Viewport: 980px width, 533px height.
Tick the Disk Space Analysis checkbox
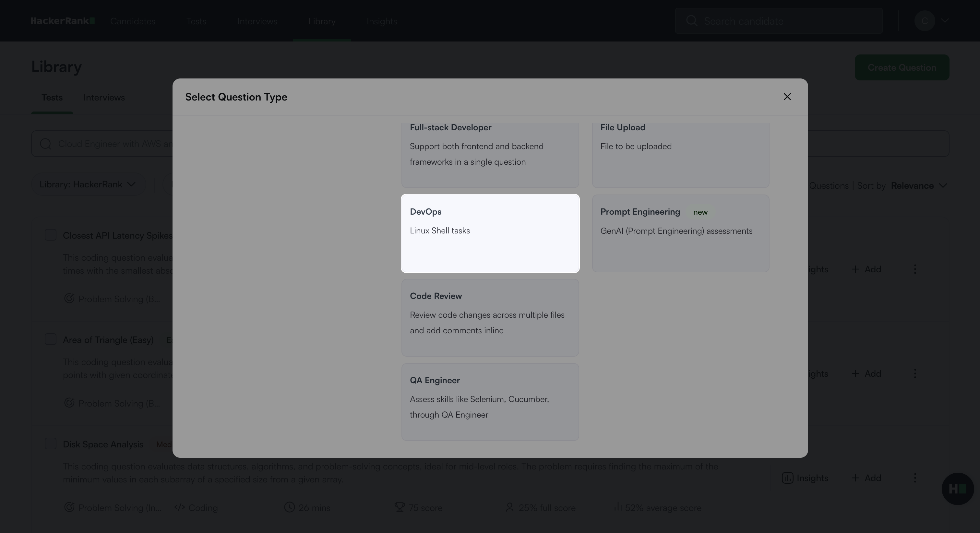(x=51, y=444)
